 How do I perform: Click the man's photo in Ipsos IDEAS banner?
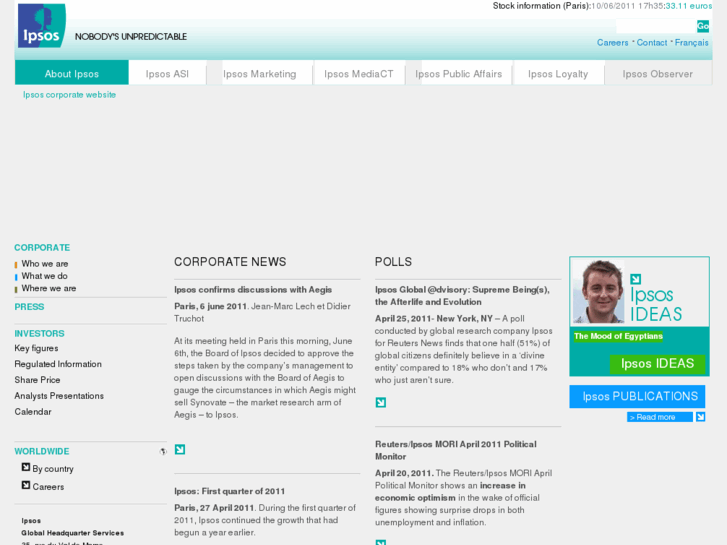(x=599, y=292)
